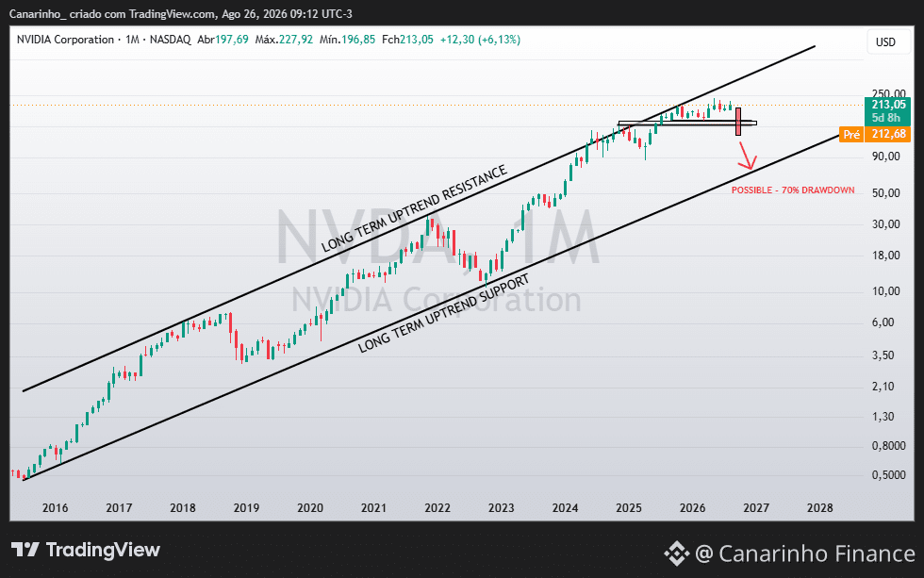
Task: Click the Máx 227,92 high value
Action: pos(284,40)
